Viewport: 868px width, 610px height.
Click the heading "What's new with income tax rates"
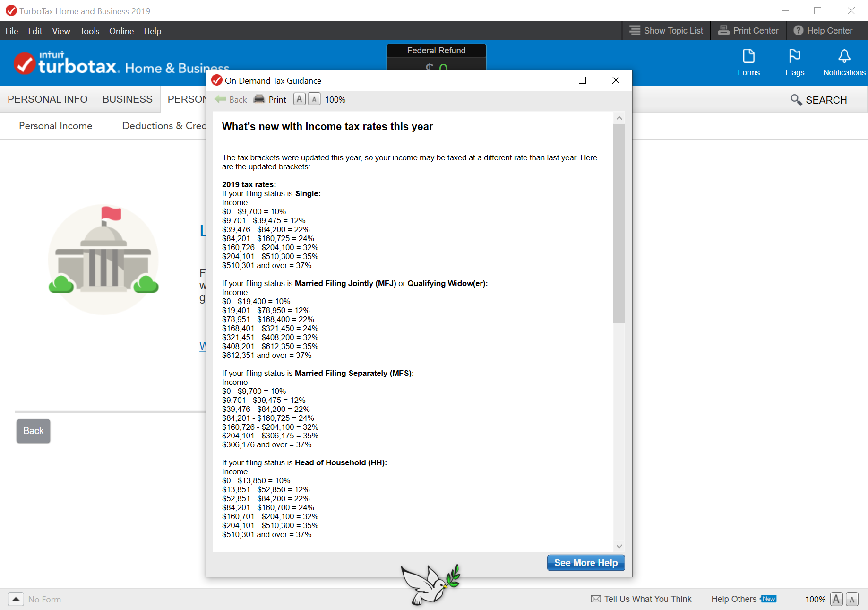(327, 127)
